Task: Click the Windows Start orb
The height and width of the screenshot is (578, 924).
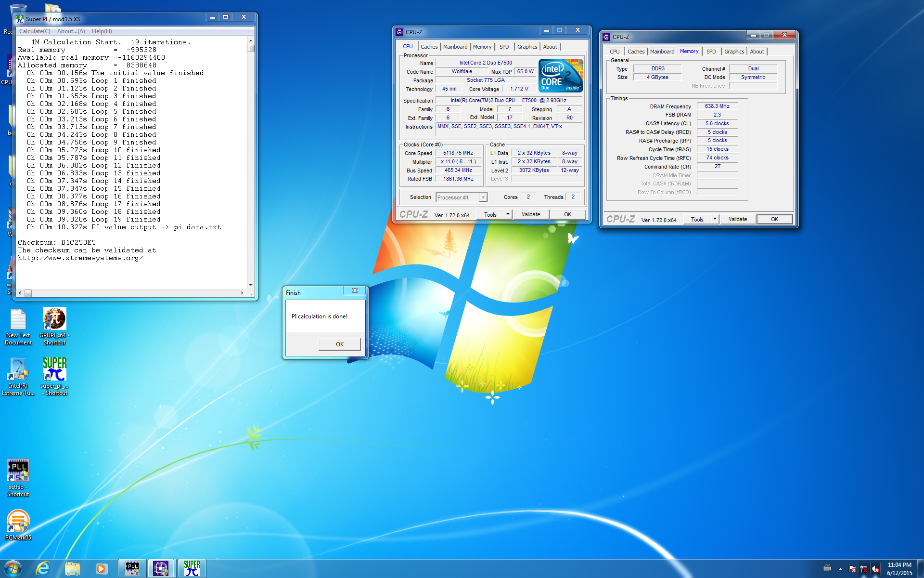Action: [x=13, y=569]
